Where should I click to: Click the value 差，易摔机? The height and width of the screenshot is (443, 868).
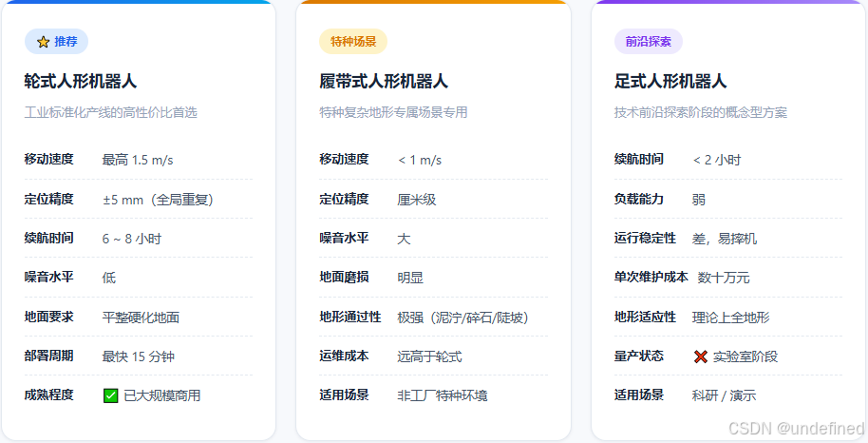point(725,239)
